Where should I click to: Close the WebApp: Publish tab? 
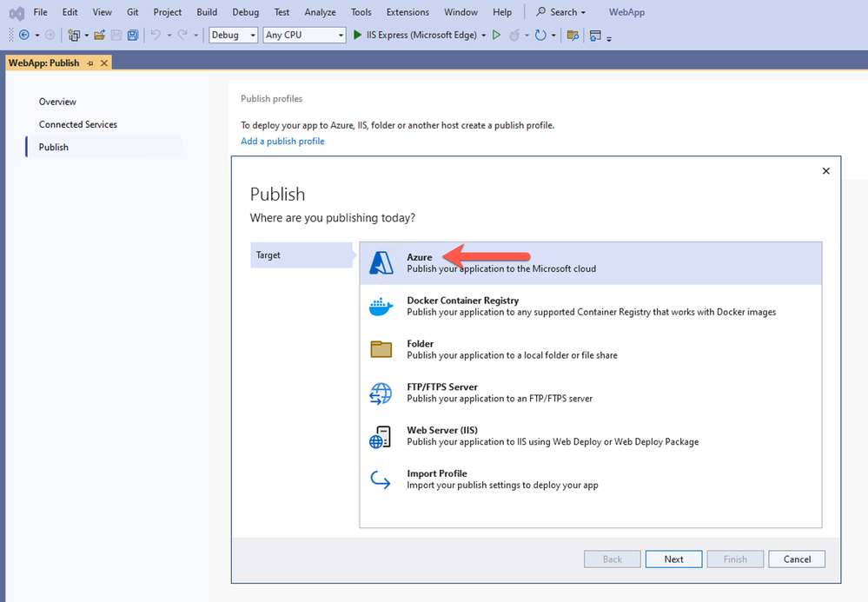(104, 63)
